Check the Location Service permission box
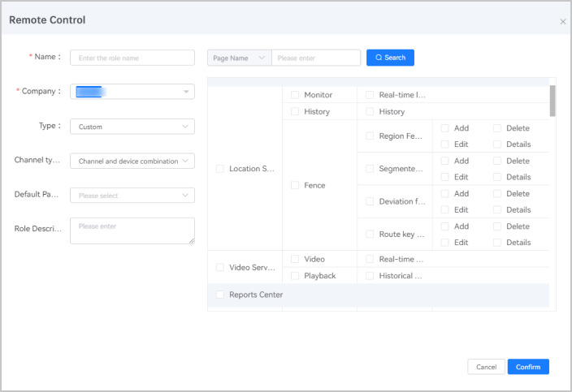572x392 pixels. point(220,169)
